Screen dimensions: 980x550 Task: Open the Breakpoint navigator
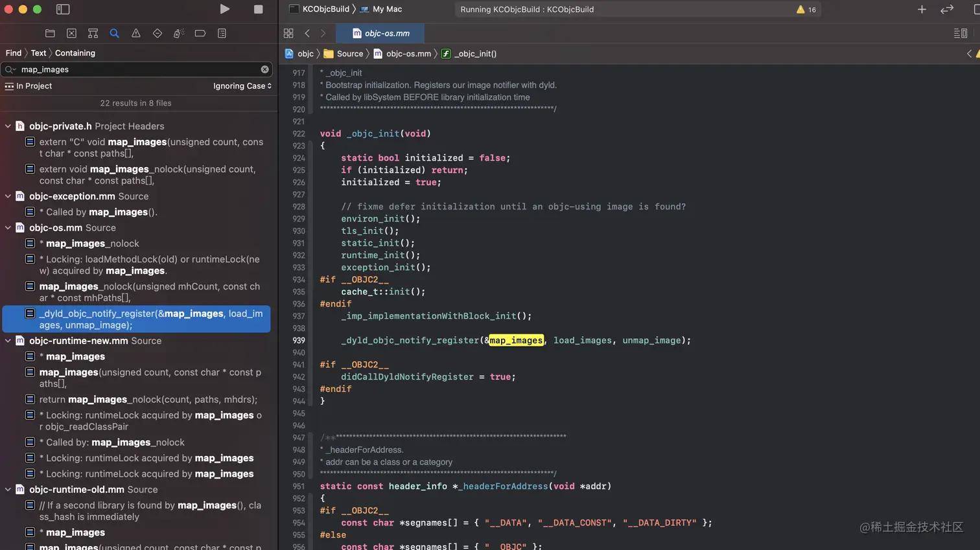click(200, 33)
